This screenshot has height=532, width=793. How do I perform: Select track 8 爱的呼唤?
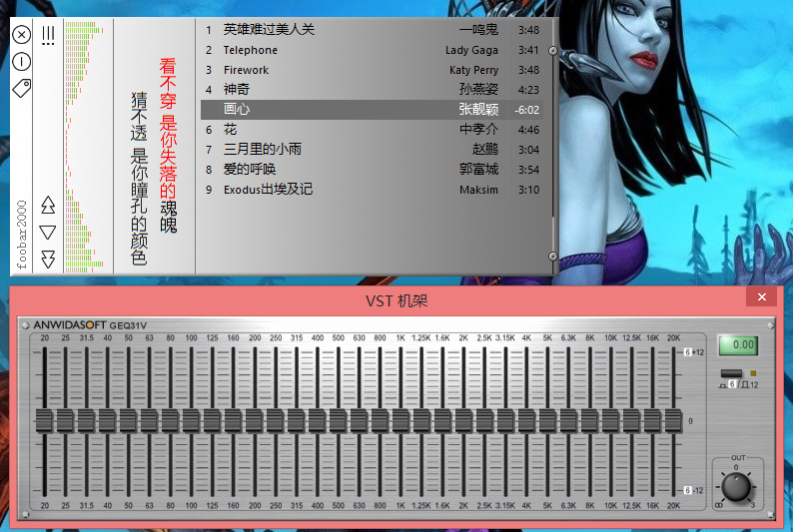click(x=372, y=170)
